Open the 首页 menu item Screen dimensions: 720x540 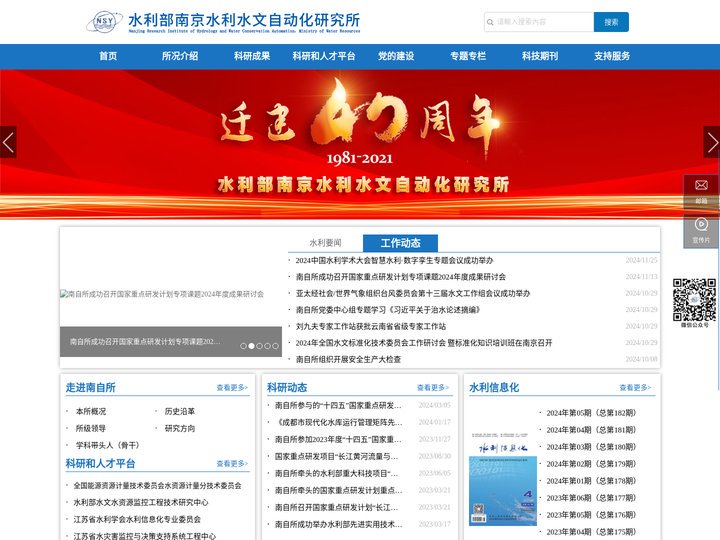pyautogui.click(x=108, y=56)
